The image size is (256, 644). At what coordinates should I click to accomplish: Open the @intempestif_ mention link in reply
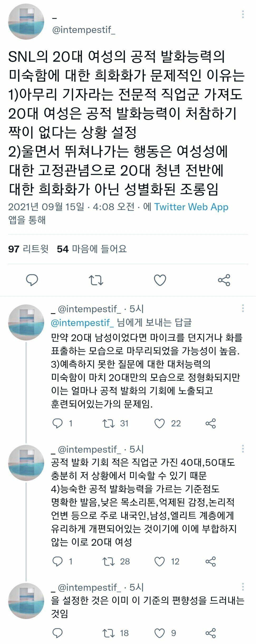(82, 322)
